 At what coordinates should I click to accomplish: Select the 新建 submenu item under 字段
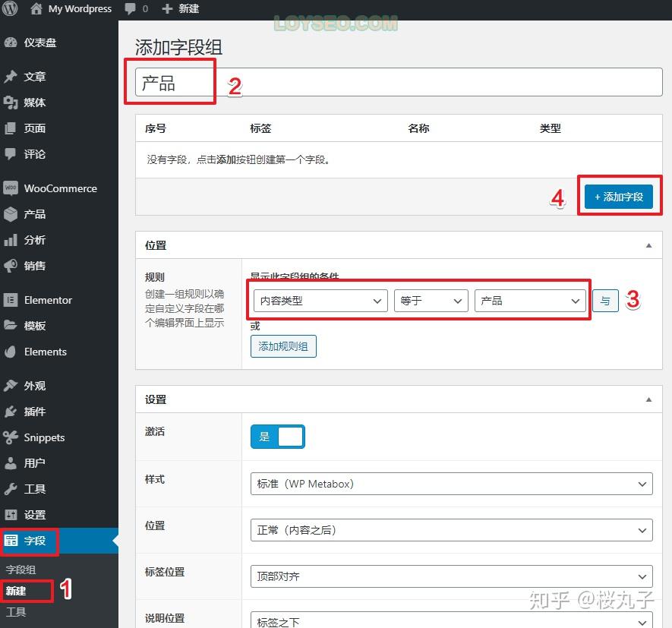[16, 591]
